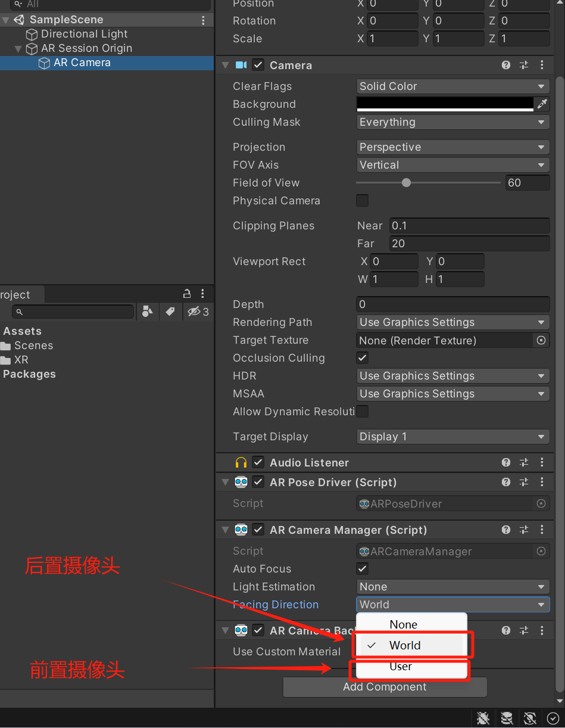This screenshot has height=728, width=565.
Task: Disable the Camera component checkbox
Action: pos(258,65)
